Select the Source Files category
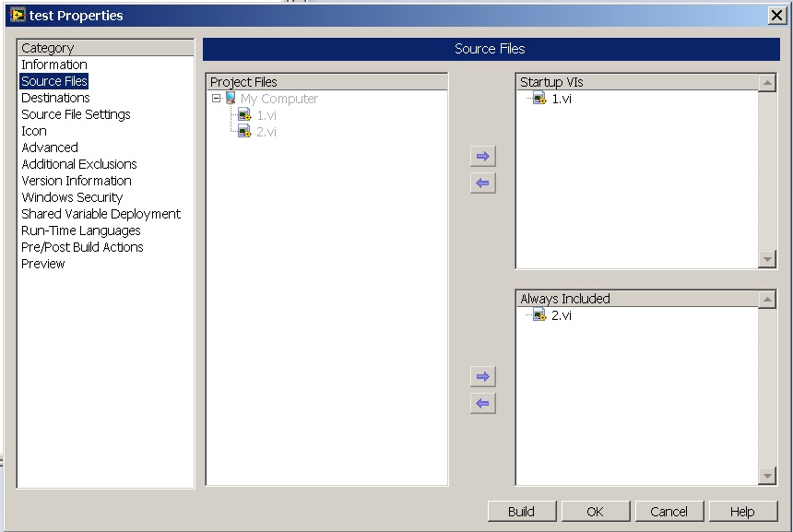The image size is (793, 532). coord(54,81)
